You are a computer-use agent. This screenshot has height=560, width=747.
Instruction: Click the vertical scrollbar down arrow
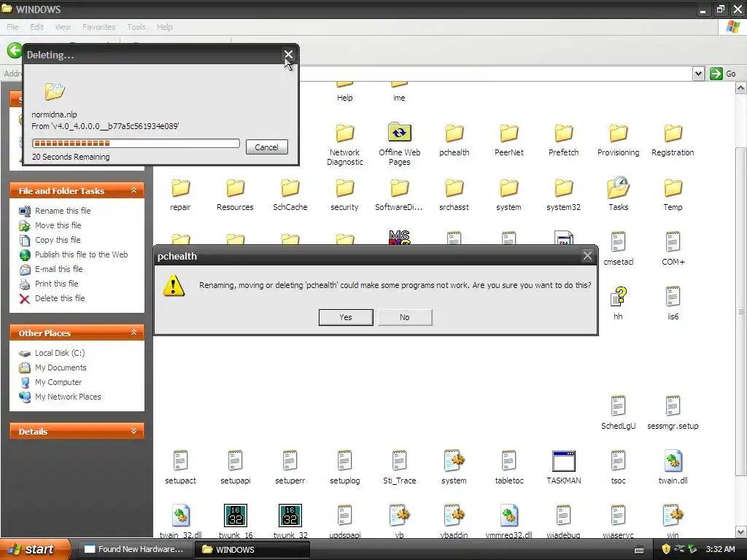[x=741, y=532]
